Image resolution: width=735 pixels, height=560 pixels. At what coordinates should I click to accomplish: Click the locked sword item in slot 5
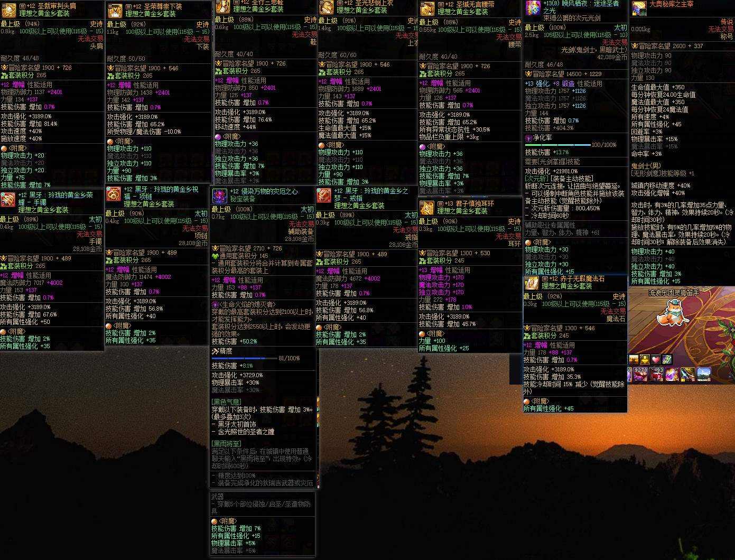[688, 374]
